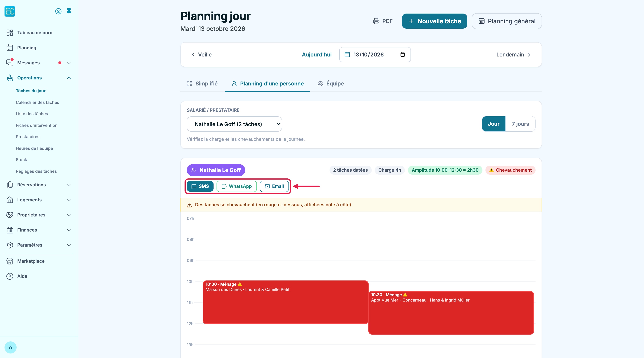644x358 pixels.
Task: Open the 10:00 Ménage Maison des Dunes task
Action: click(x=285, y=302)
